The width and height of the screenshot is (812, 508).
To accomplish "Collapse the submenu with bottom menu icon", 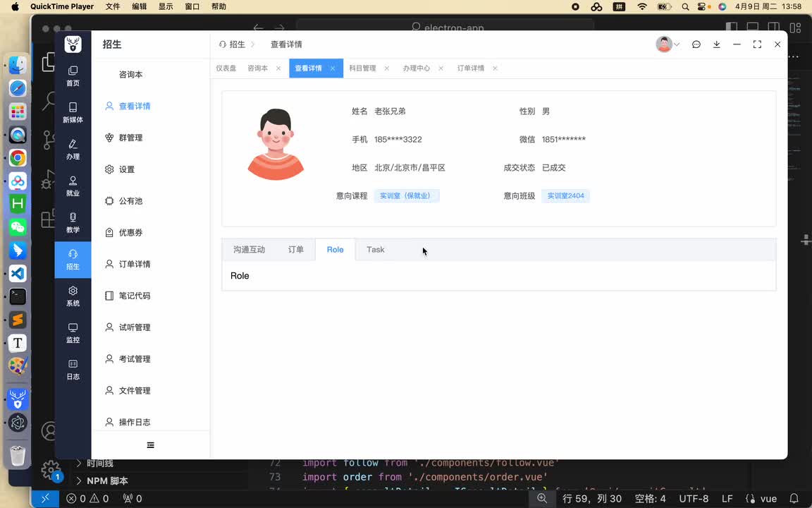I will tap(150, 445).
